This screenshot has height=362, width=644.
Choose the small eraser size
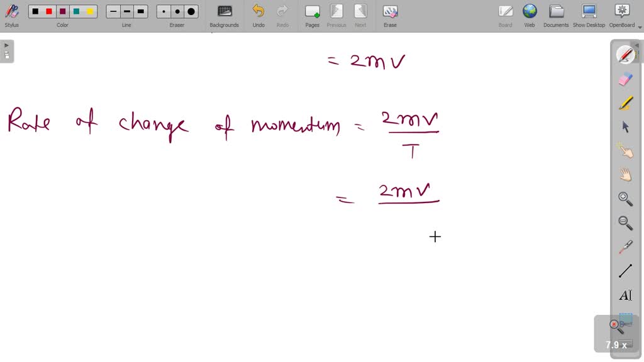pyautogui.click(x=164, y=11)
